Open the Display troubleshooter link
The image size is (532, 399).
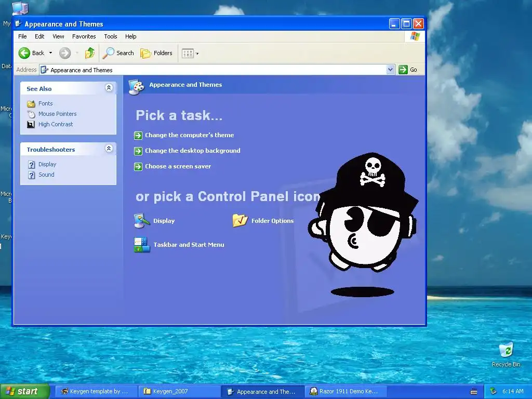(47, 164)
